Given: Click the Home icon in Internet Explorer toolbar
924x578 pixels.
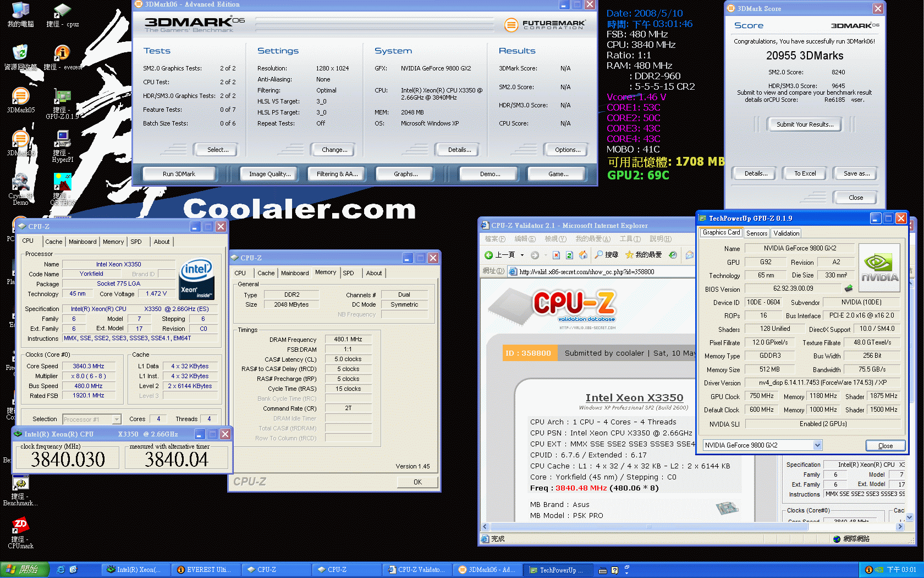Looking at the screenshot, I should coord(583,255).
